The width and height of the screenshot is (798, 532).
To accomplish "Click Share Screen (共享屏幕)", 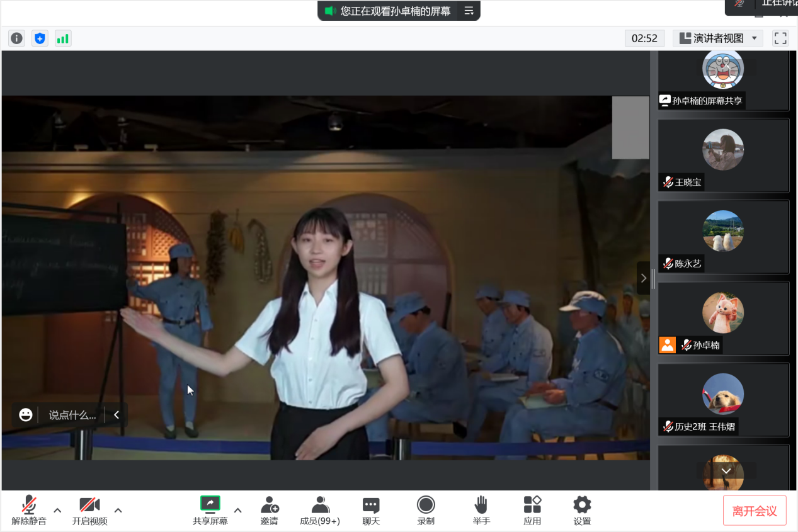I will pos(210,511).
